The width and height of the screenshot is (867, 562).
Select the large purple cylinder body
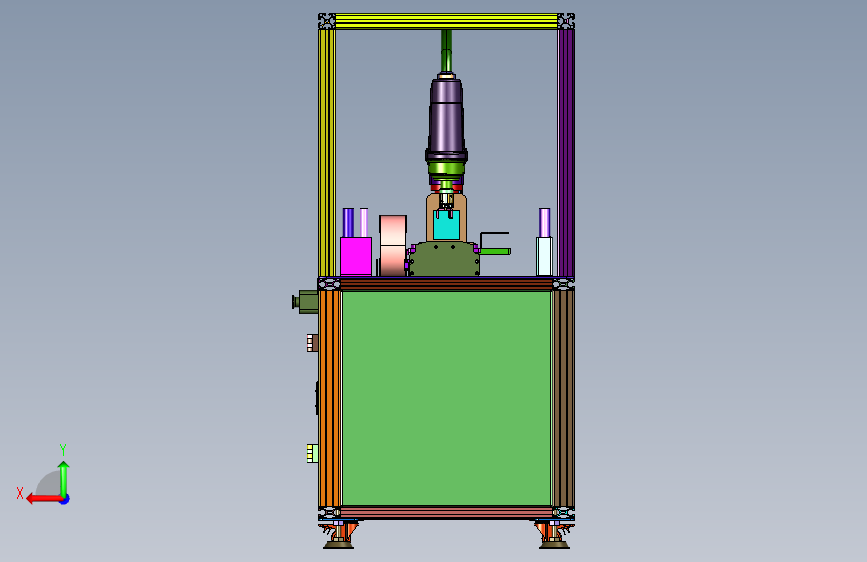pos(446,116)
